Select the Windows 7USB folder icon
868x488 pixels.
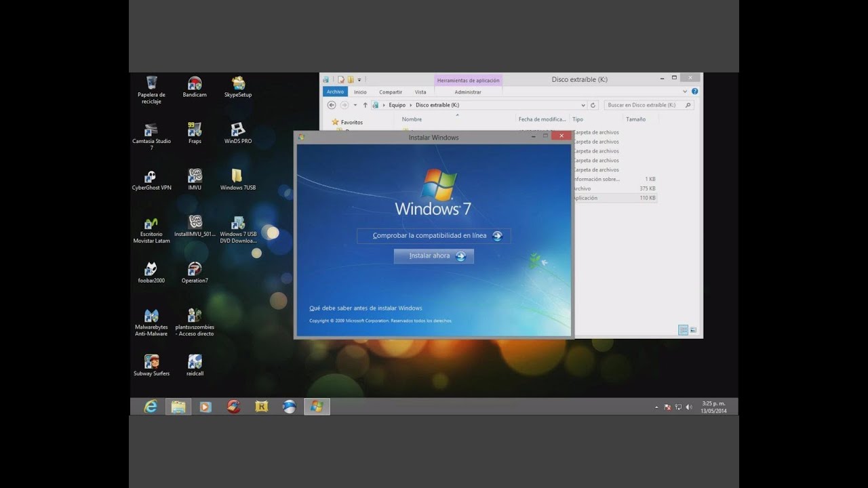(x=237, y=180)
